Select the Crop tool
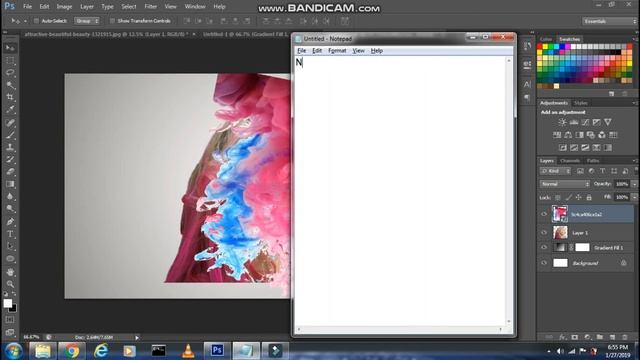 pos(10,98)
